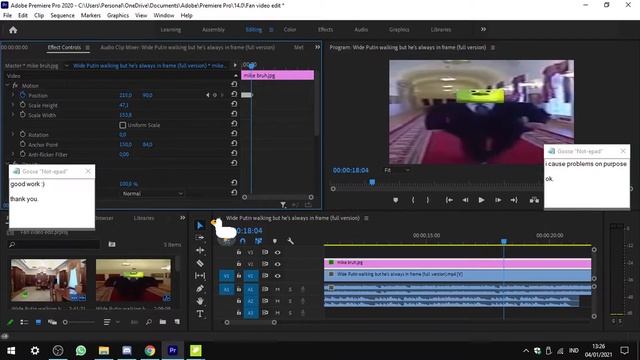Select the Hand tool
Image resolution: width=640 pixels, height=360 pixels.
200,301
